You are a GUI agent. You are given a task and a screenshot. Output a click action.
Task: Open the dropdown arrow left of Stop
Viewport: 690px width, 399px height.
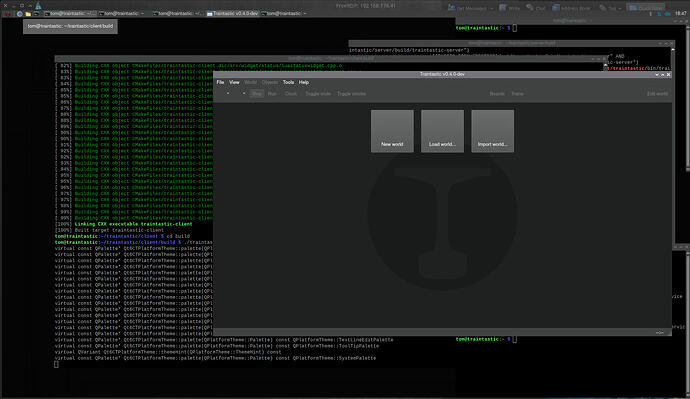(244, 94)
